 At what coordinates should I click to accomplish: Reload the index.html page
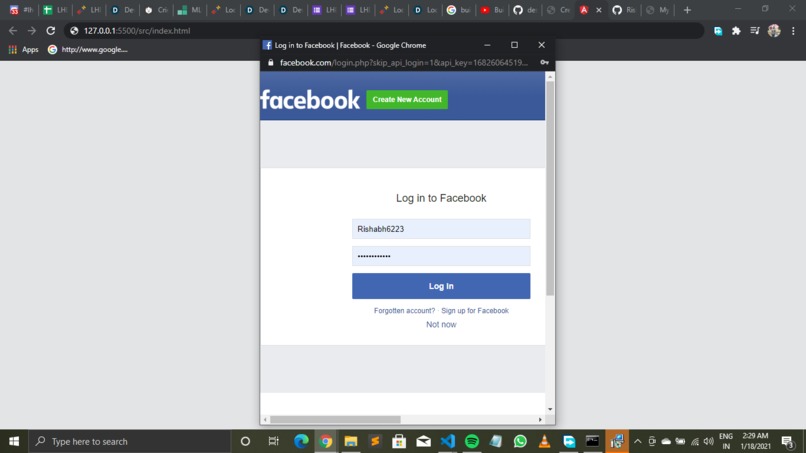pyautogui.click(x=50, y=31)
